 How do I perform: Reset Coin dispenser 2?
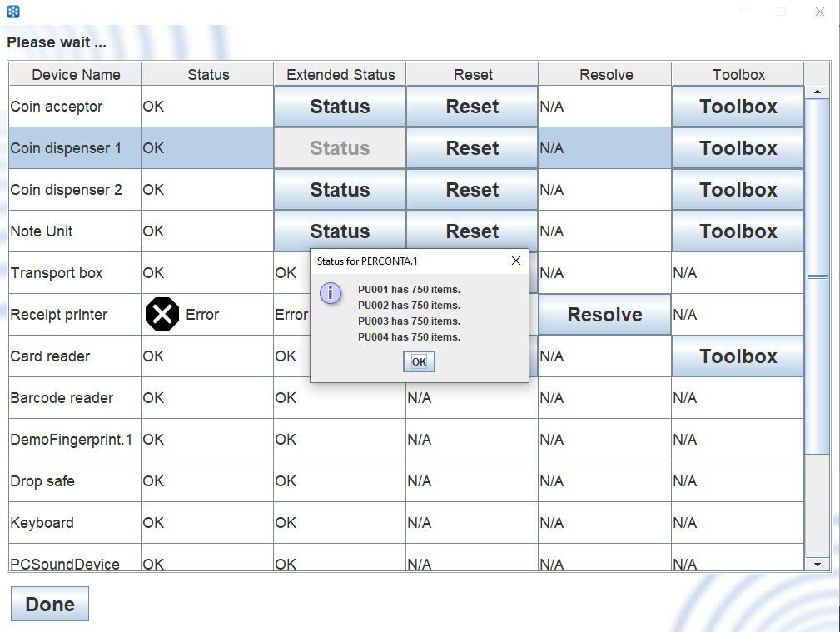472,190
